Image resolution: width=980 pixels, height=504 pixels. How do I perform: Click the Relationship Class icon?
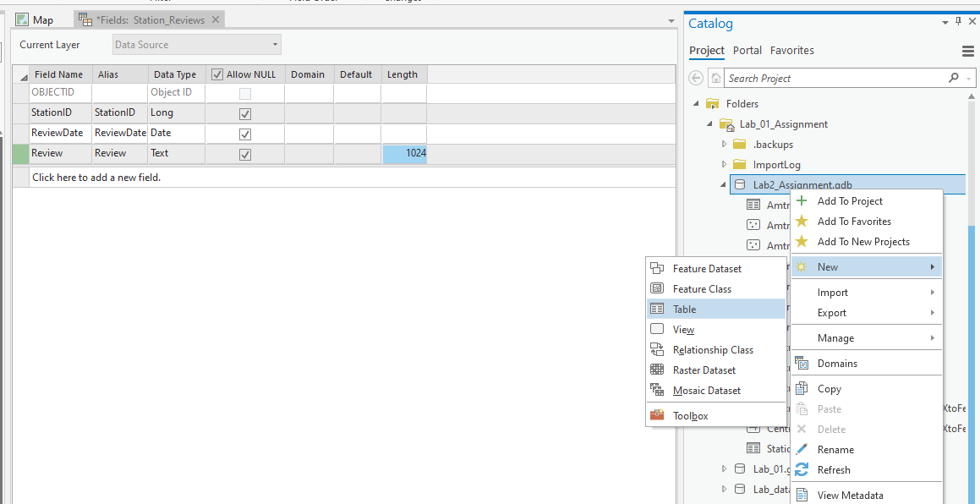pos(657,349)
